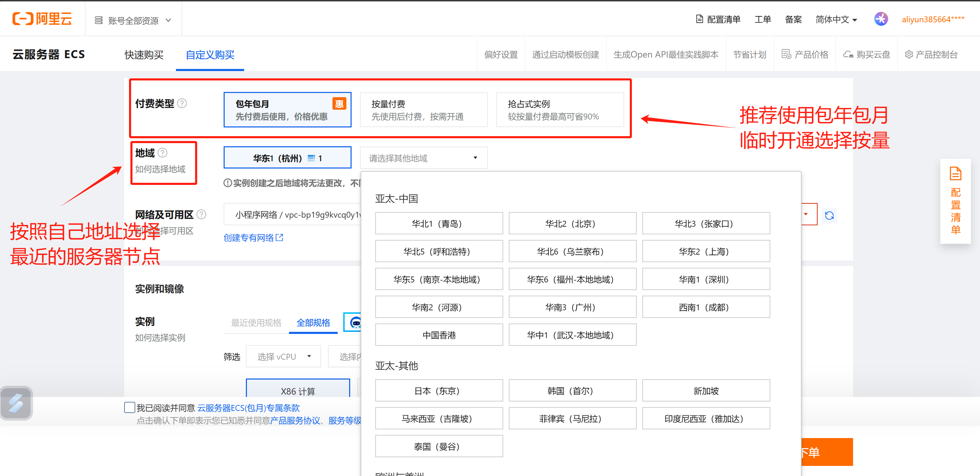Click the refresh icon by network selector
The height and width of the screenshot is (476, 980).
click(829, 216)
